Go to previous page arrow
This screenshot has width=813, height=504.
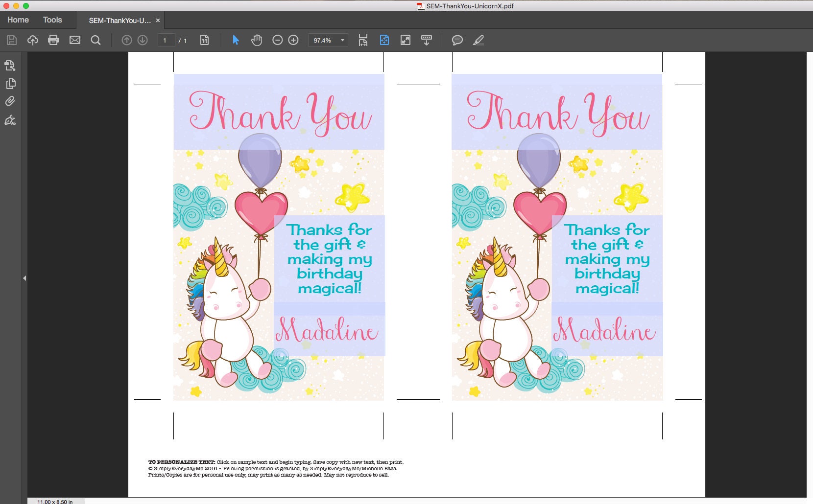click(x=126, y=40)
